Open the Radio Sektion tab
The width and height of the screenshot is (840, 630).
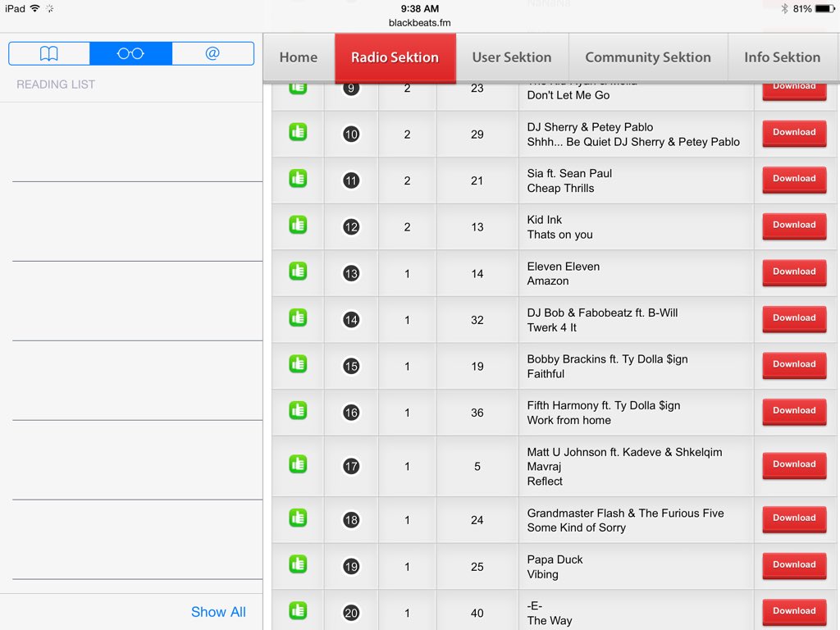tap(395, 57)
